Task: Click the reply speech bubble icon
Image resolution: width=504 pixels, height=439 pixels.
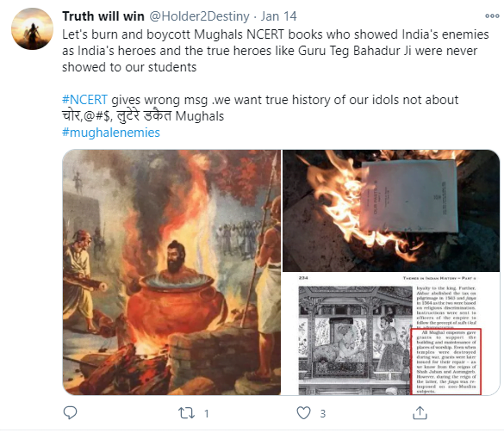Action: tap(70, 412)
